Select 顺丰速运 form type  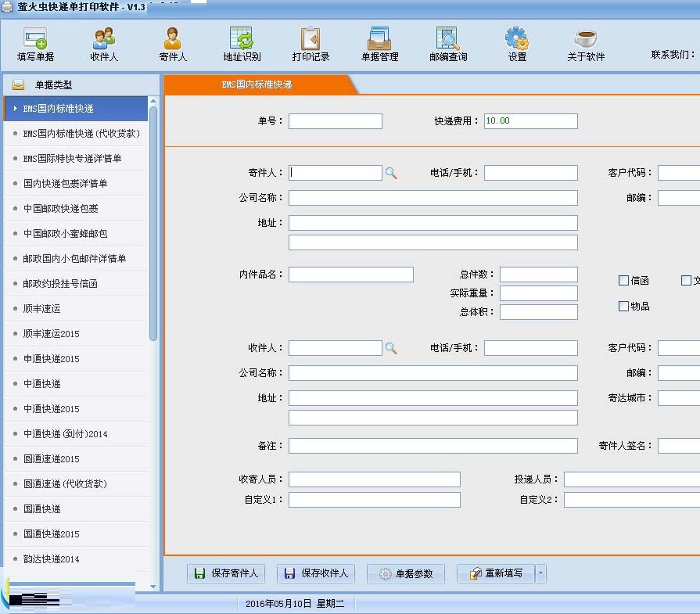(76, 308)
